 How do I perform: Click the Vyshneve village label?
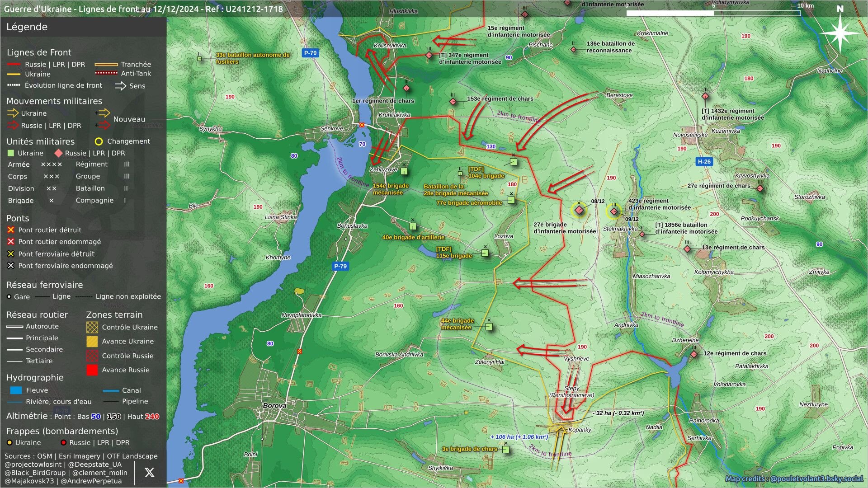[x=576, y=358]
